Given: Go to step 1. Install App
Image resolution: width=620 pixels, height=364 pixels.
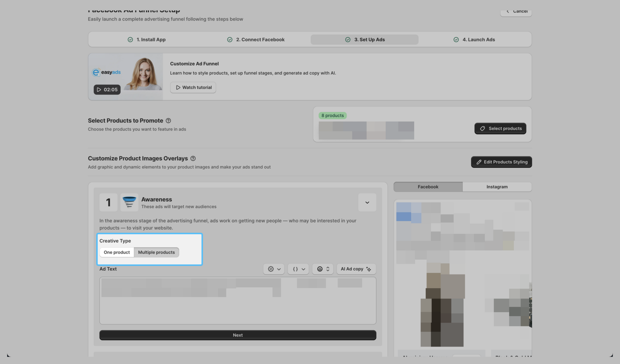Looking at the screenshot, I should [x=146, y=39].
